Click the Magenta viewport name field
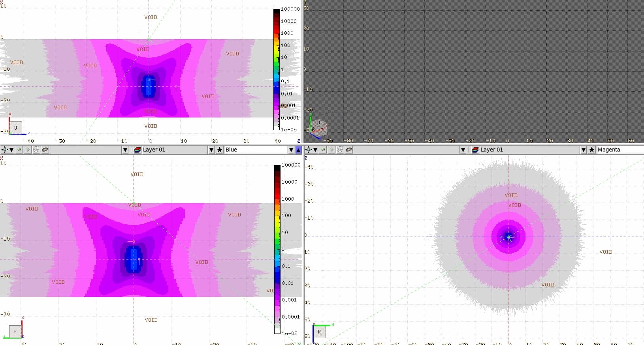The image size is (644, 345). tap(618, 150)
